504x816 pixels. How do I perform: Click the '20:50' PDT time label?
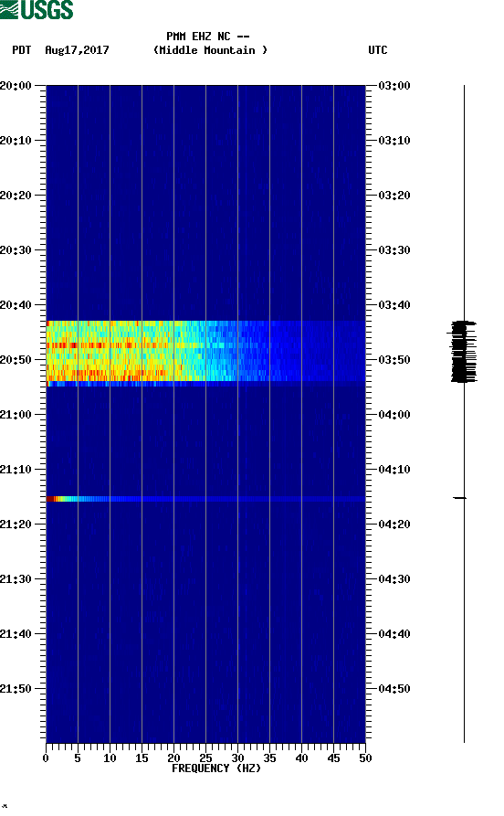pyautogui.click(x=16, y=360)
